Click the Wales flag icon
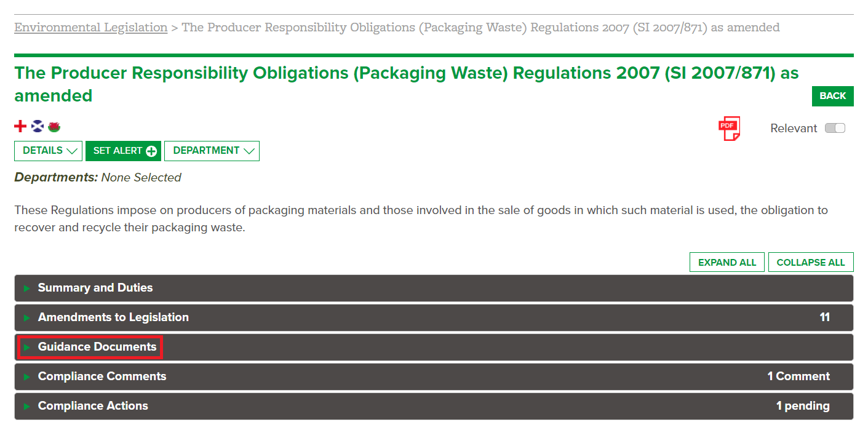This screenshot has height=422, width=868. (54, 127)
